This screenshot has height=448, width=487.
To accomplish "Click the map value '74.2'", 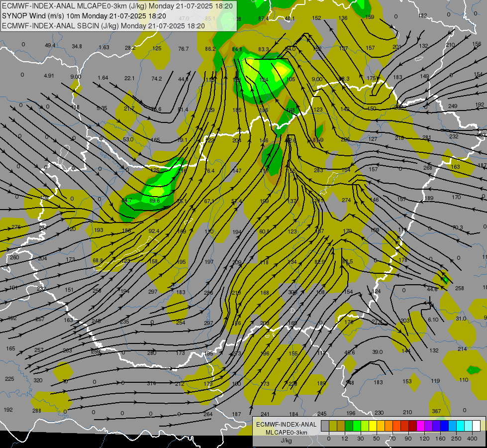I will pos(157,79).
